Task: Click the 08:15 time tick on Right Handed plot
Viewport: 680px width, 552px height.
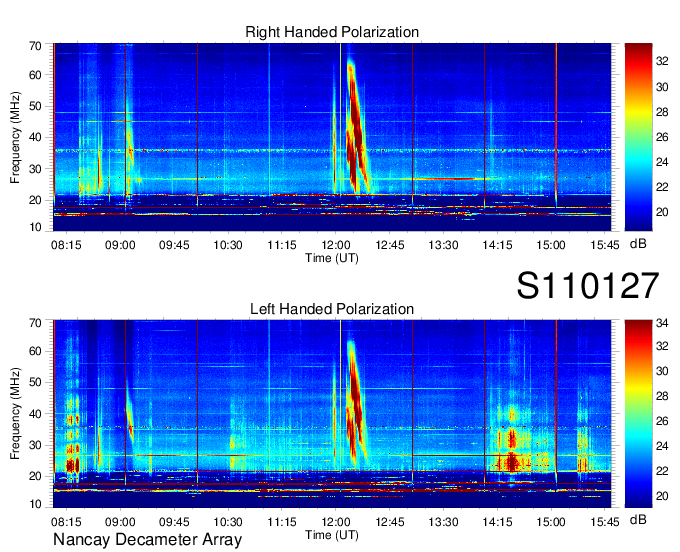Action: (x=66, y=245)
